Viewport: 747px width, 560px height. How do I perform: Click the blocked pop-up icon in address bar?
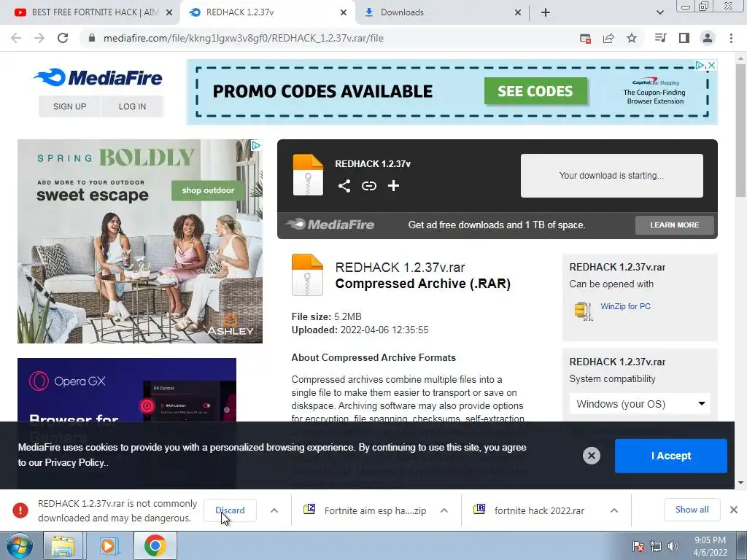[x=586, y=38]
